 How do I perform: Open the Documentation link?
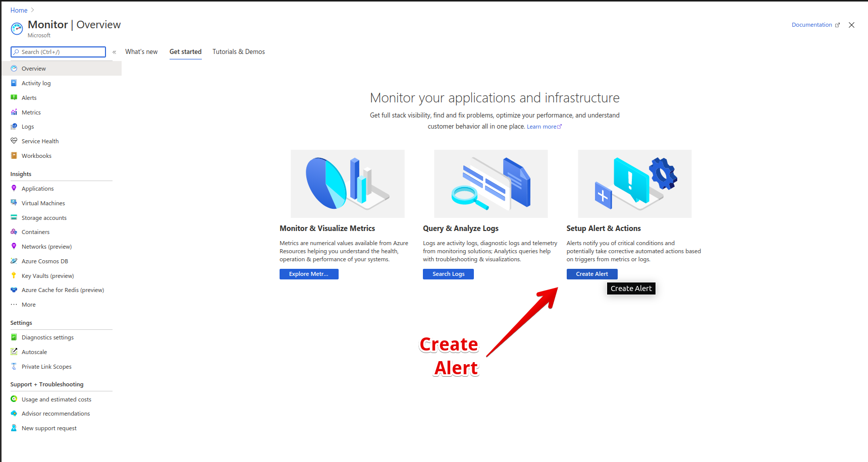816,25
